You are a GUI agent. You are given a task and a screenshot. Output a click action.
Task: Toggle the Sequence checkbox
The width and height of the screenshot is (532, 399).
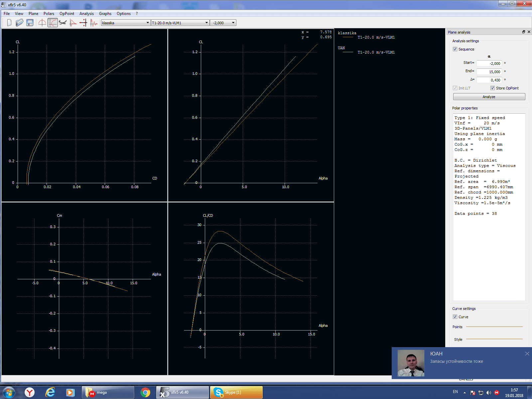(x=455, y=49)
